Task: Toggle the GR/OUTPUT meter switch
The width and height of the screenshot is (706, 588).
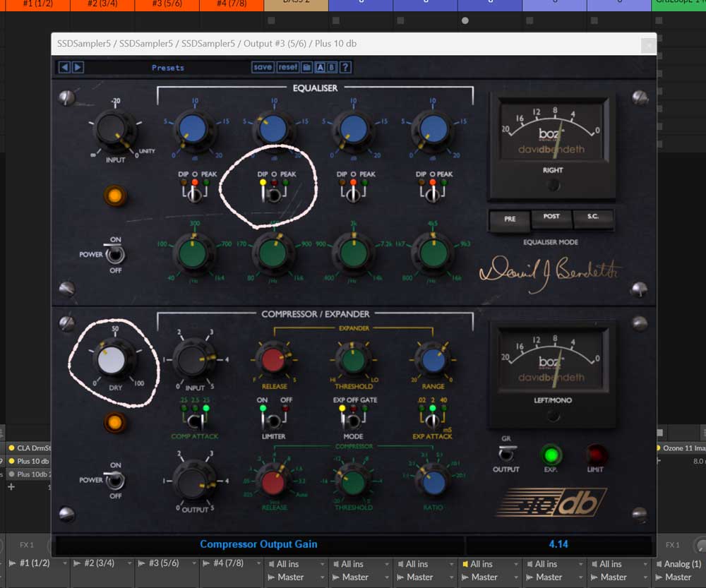Action: click(x=505, y=453)
